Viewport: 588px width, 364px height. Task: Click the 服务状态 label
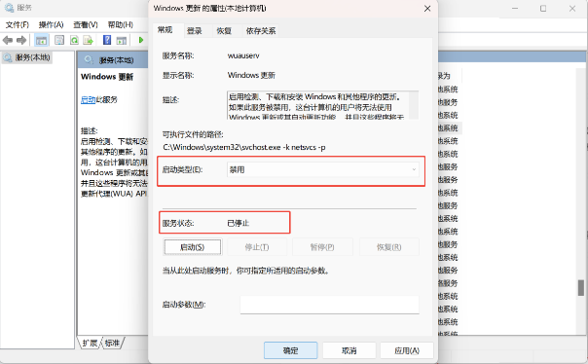click(178, 223)
